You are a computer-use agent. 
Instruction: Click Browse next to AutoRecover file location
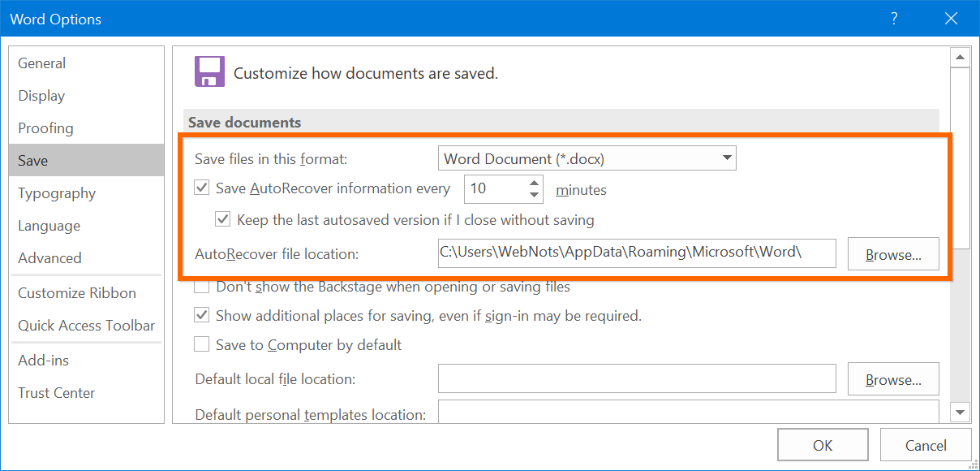coord(893,253)
